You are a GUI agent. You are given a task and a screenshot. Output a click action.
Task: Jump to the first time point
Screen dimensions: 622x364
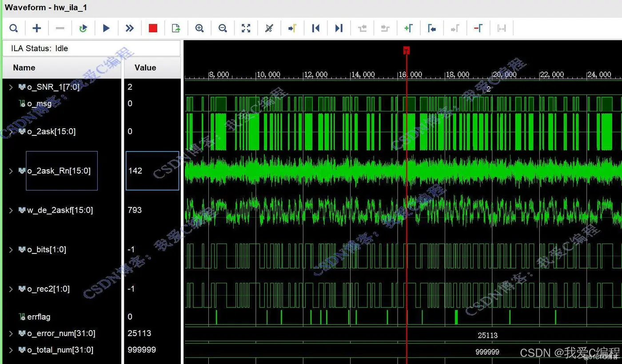pos(315,28)
